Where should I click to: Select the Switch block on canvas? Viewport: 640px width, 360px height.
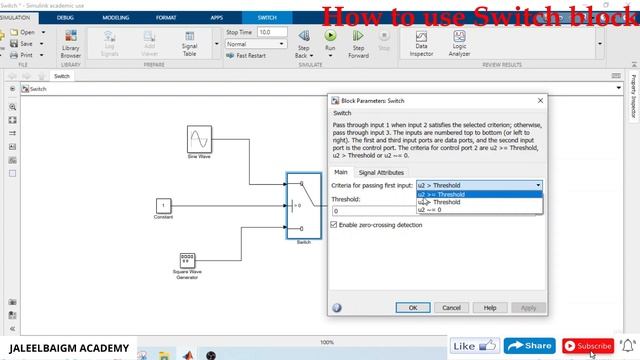[x=304, y=206]
